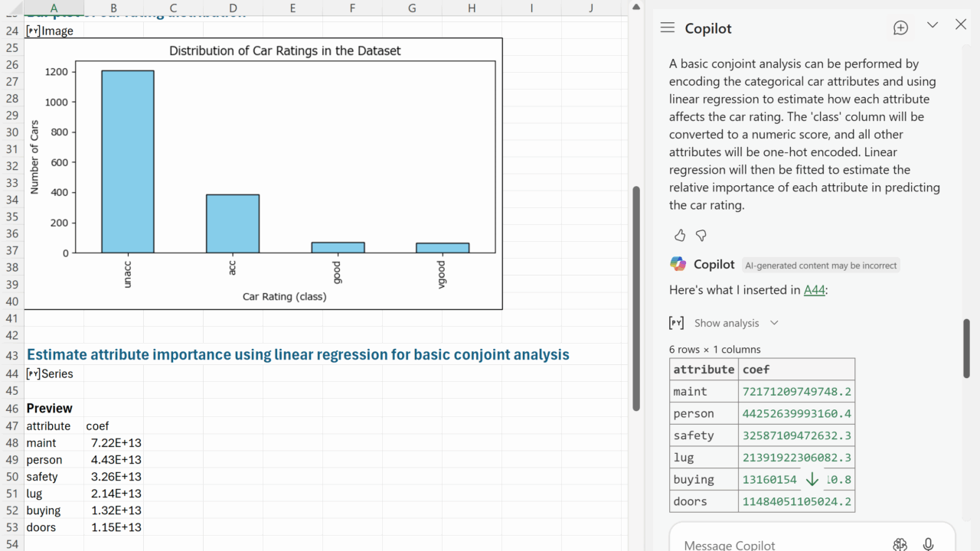Select the 3.26E+13 cell
The image size is (980, 551).
pyautogui.click(x=113, y=477)
